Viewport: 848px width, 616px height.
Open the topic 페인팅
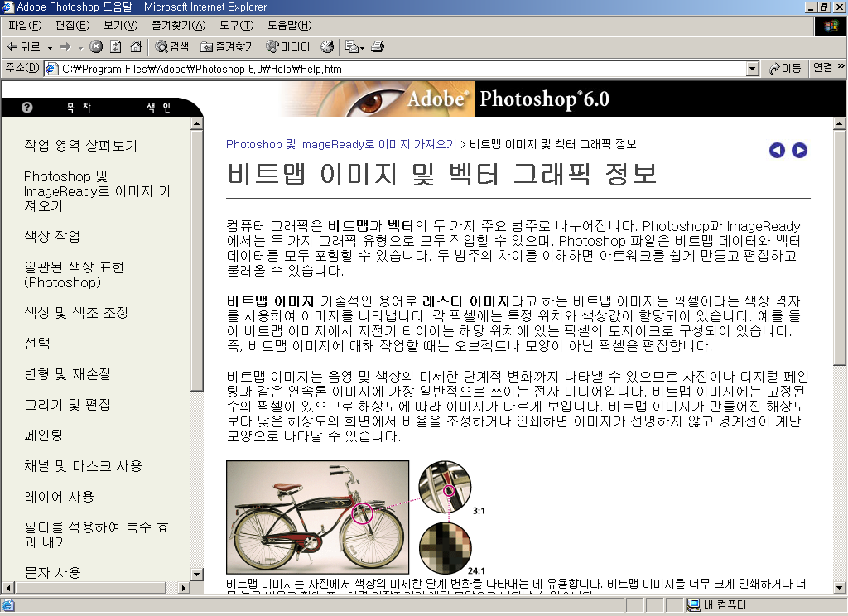click(44, 435)
